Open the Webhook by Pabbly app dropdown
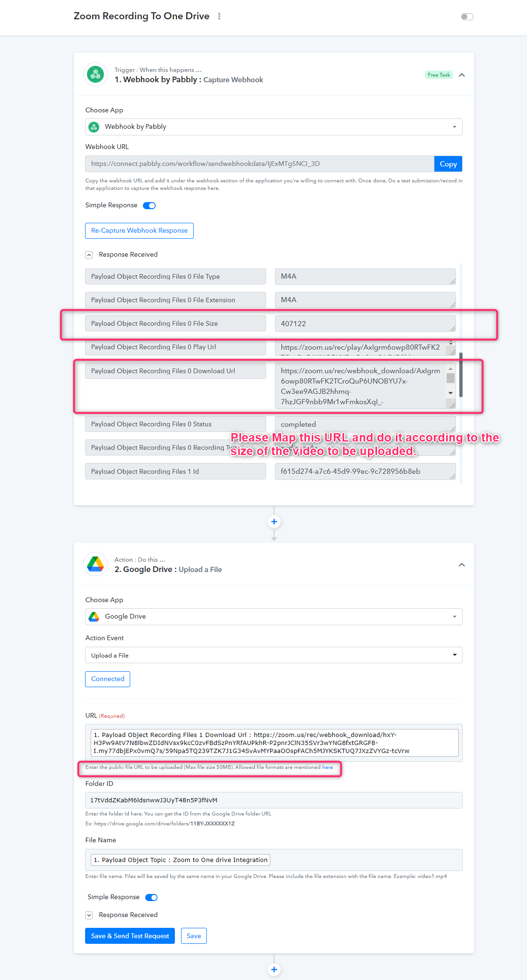The width and height of the screenshot is (527, 980). tap(274, 127)
